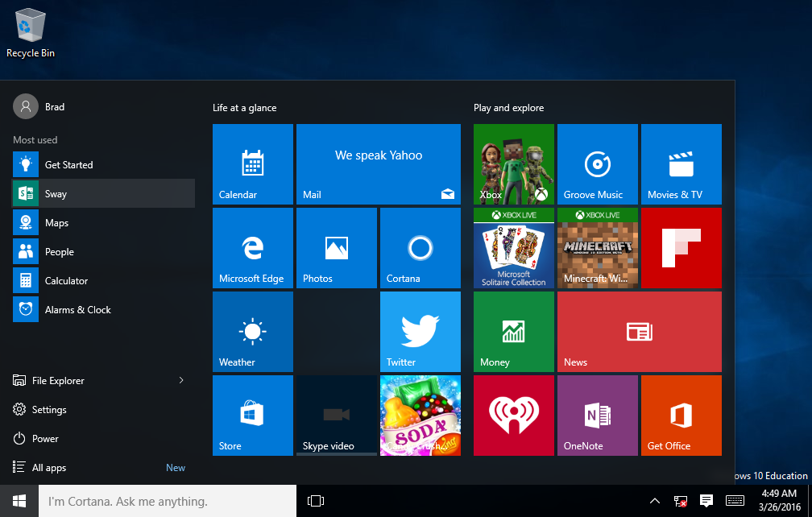This screenshot has width=812, height=517.
Task: Open the Movies & TV tile
Action: [681, 164]
